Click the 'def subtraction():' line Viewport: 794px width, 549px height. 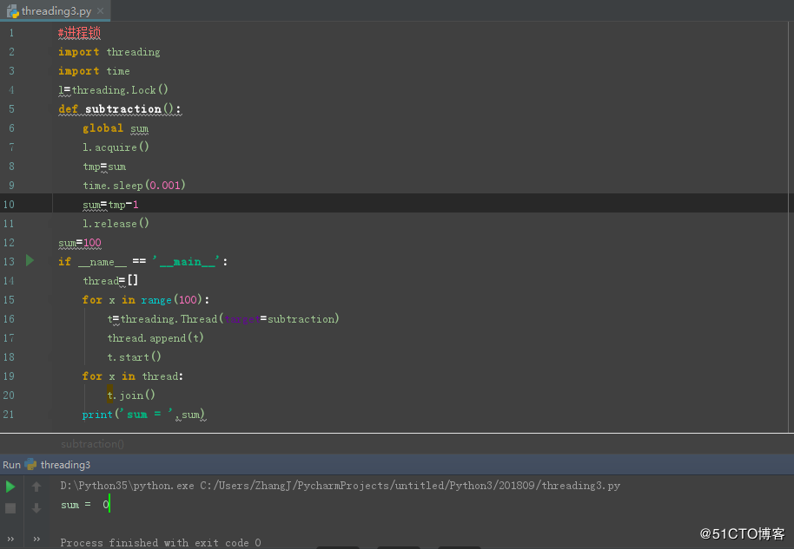click(x=120, y=109)
